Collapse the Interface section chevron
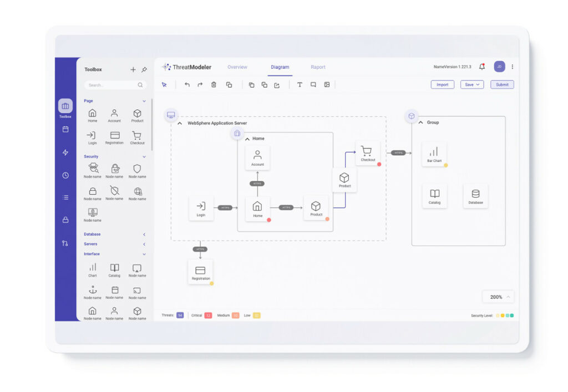The width and height of the screenshot is (568, 392). tap(144, 254)
